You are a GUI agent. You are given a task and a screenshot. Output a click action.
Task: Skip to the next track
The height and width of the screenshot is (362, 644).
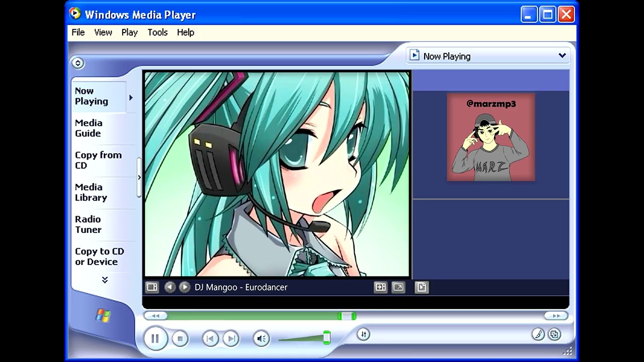(x=230, y=339)
